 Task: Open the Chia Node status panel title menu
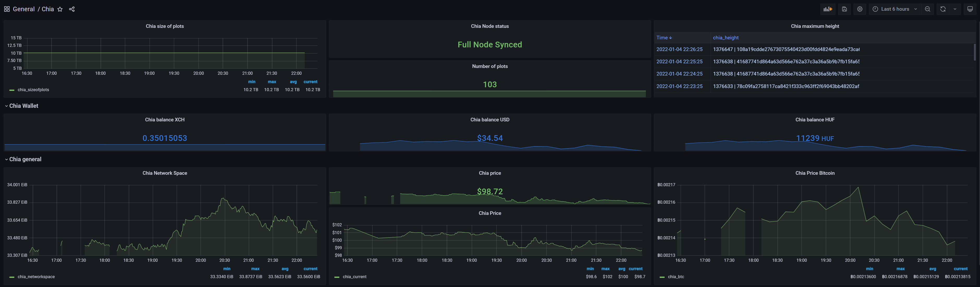point(490,26)
